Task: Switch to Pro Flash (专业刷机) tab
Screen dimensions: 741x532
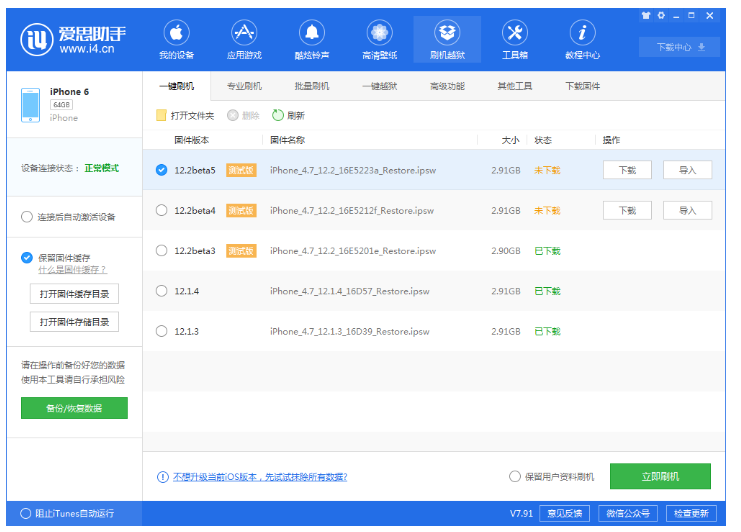Action: click(244, 86)
